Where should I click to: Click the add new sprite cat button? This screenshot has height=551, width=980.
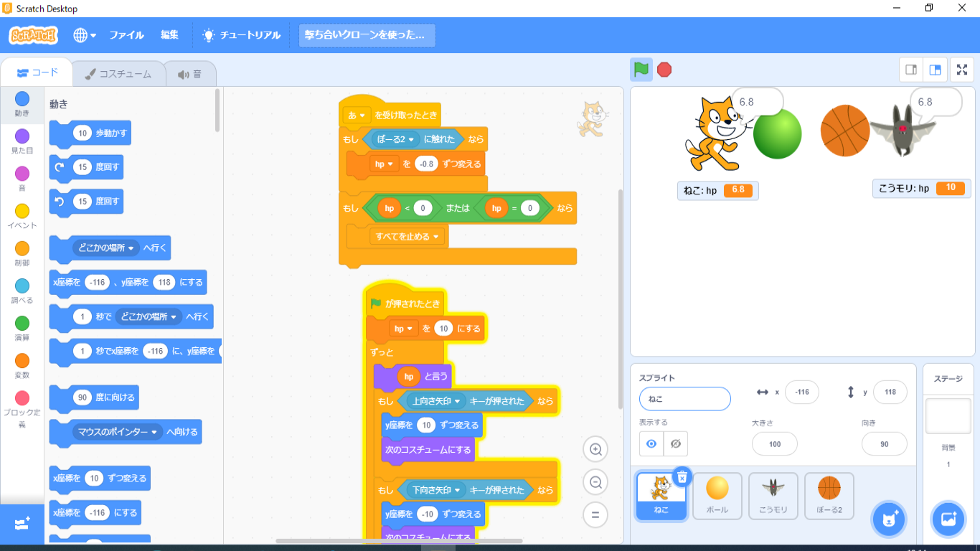(888, 519)
